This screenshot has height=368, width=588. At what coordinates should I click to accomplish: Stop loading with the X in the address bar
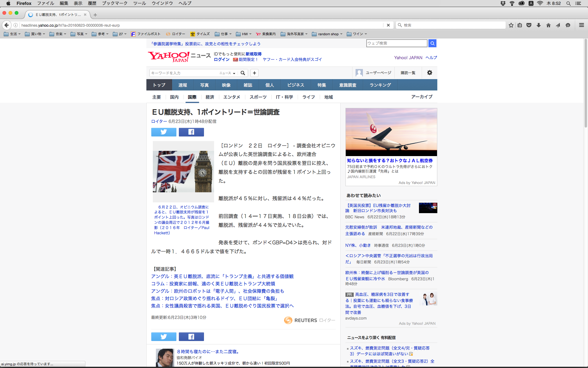388,25
